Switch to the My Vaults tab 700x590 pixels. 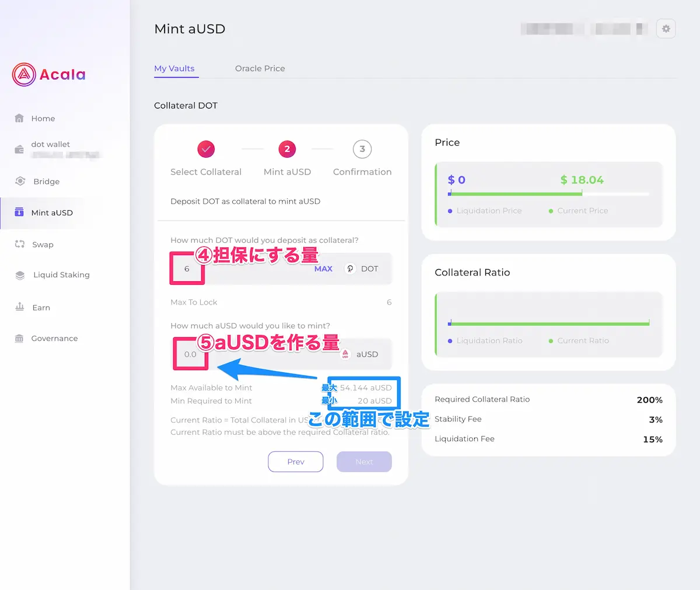pyautogui.click(x=174, y=68)
